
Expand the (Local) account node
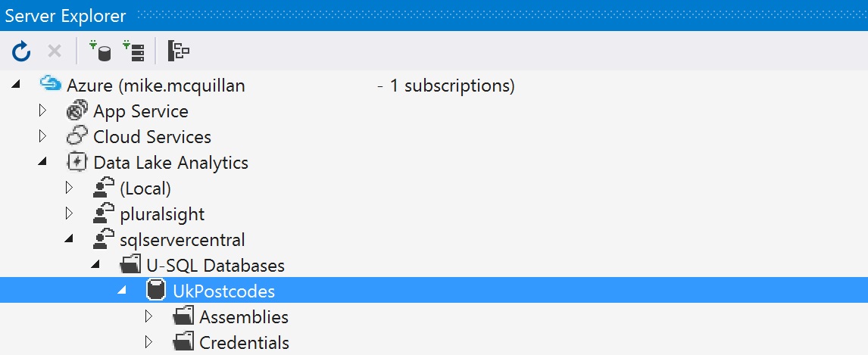[70, 188]
